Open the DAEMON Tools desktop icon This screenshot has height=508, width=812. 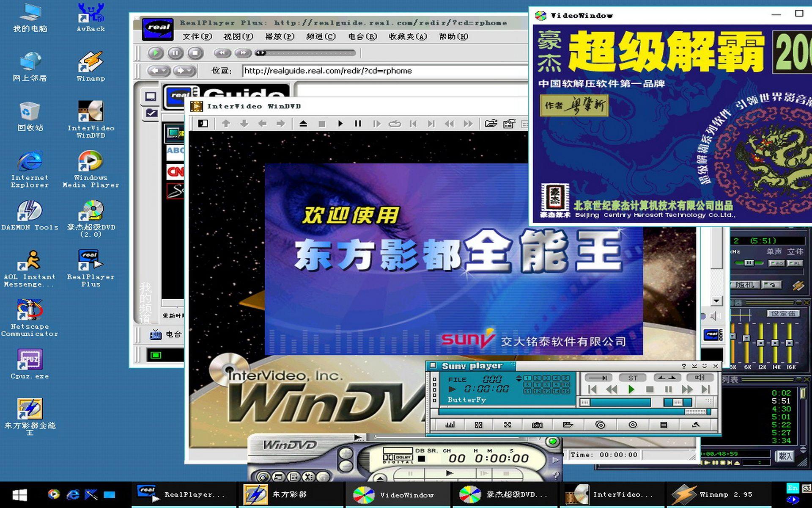pos(30,215)
